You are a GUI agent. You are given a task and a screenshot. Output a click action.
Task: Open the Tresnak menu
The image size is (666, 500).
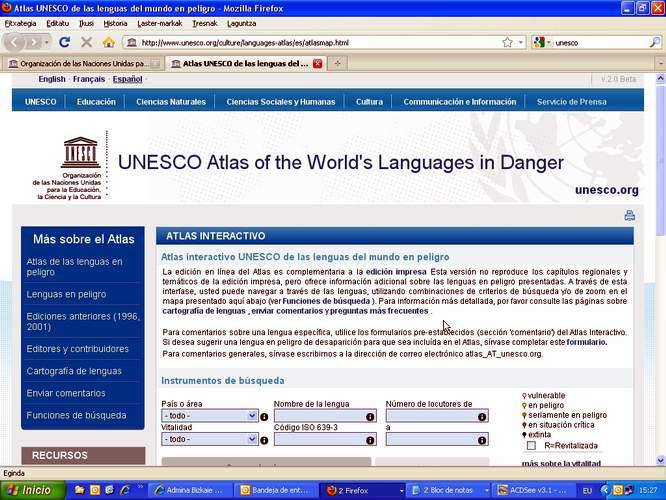point(204,23)
